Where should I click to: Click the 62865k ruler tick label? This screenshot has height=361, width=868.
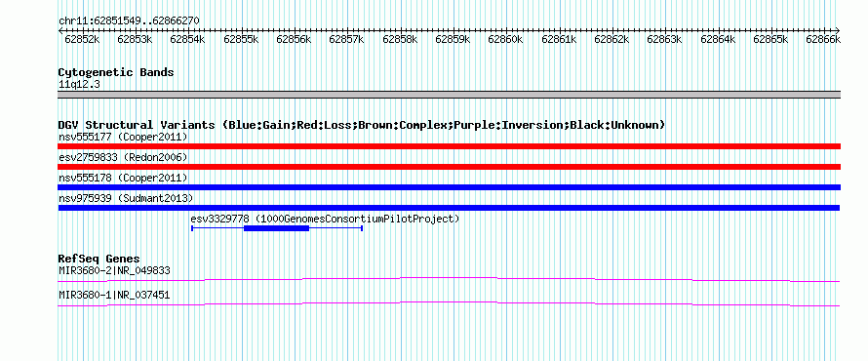770,39
